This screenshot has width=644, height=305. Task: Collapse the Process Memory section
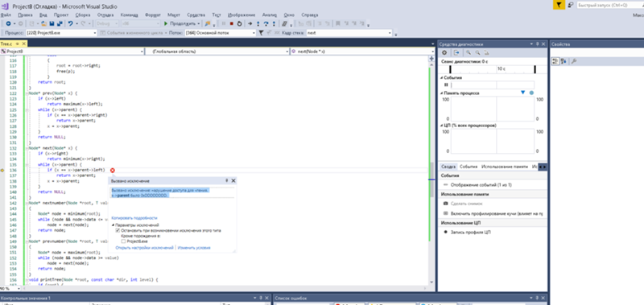[441, 93]
